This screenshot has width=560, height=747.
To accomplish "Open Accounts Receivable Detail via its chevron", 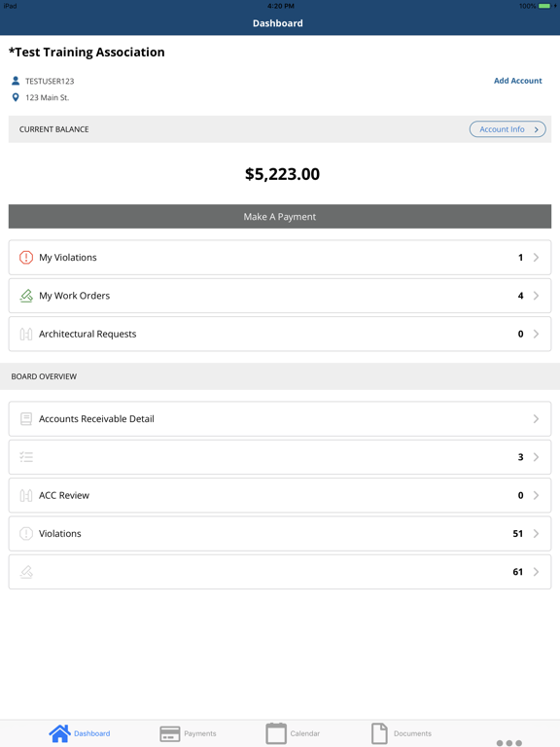I will [537, 419].
